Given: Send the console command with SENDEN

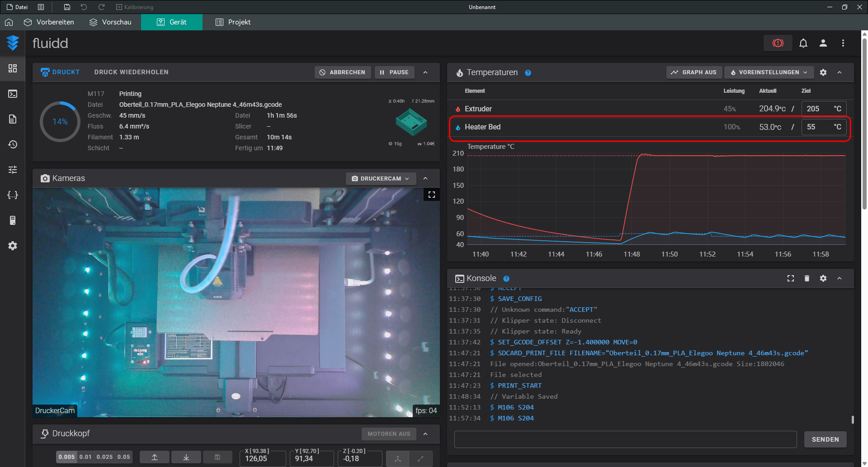Looking at the screenshot, I should [x=825, y=439].
